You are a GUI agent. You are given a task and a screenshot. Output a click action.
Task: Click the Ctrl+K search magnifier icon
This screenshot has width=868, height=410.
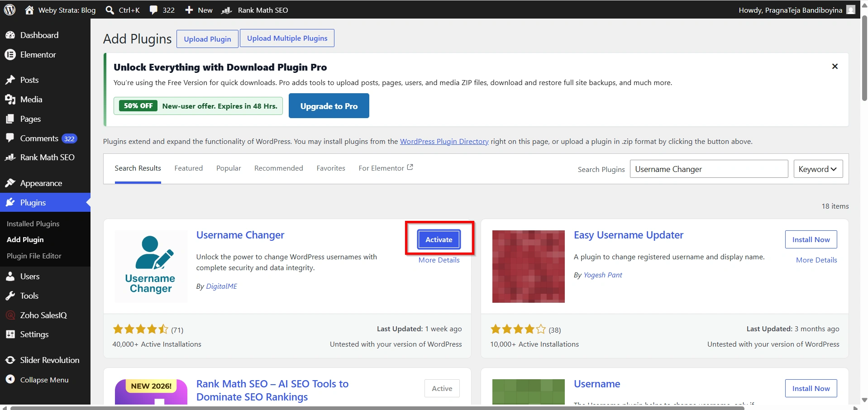pos(110,10)
